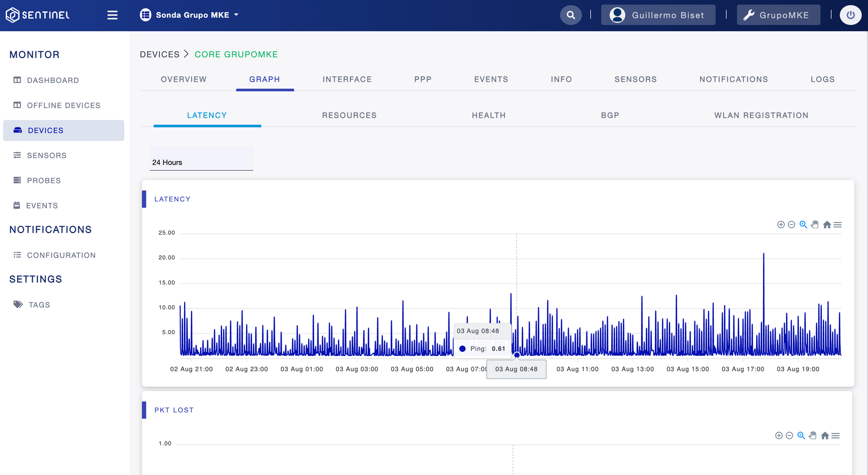Reset PKT Lost chart with home icon

point(825,435)
